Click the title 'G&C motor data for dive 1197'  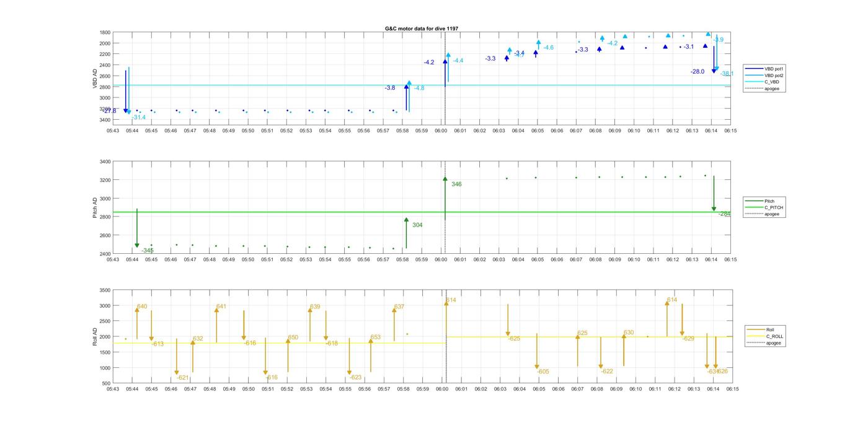[422, 29]
